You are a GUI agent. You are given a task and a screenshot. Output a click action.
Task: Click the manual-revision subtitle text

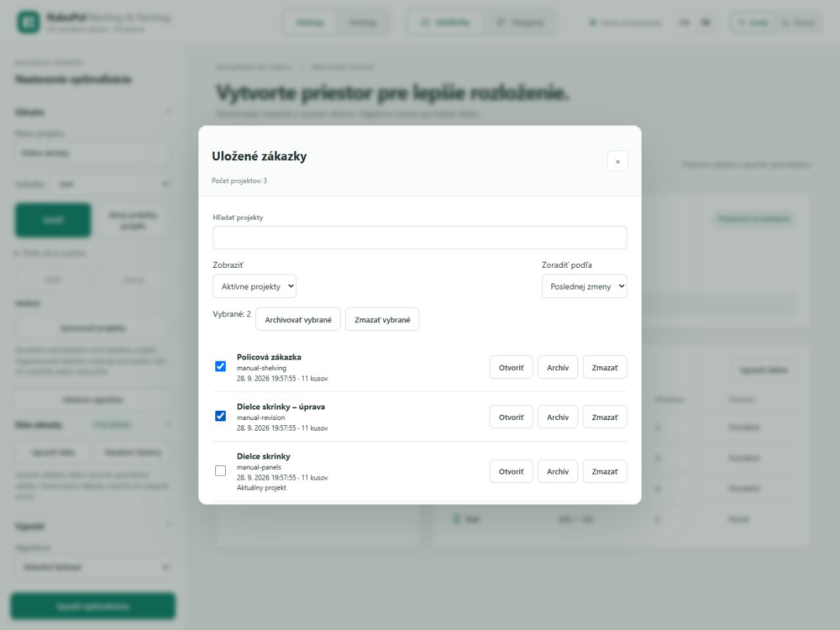pyautogui.click(x=261, y=417)
